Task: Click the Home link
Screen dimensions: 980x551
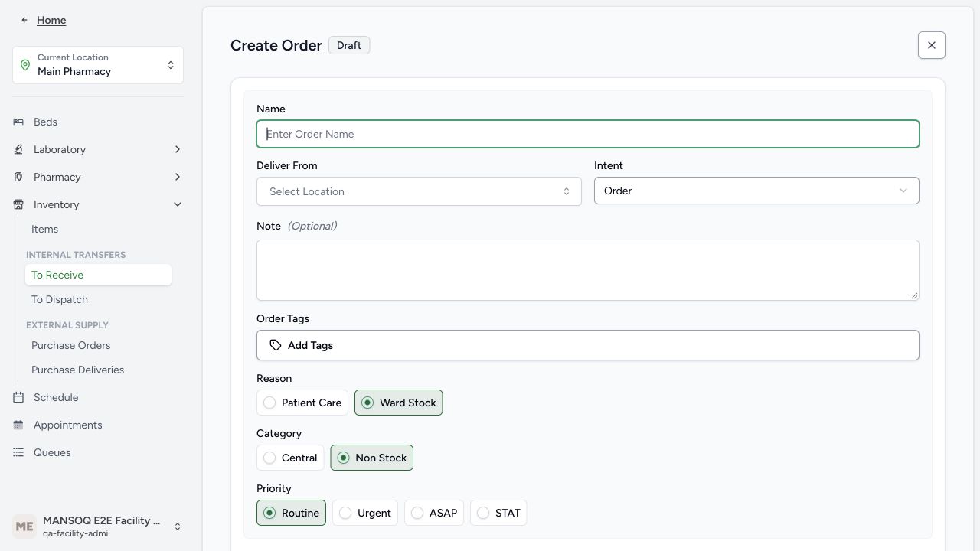Action: click(x=51, y=20)
